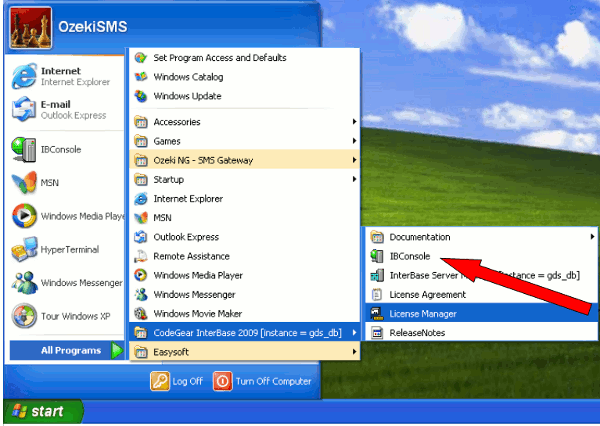Select ReleaseNotes menu entry
Image resolution: width=600 pixels, height=426 pixels.
click(x=481, y=333)
